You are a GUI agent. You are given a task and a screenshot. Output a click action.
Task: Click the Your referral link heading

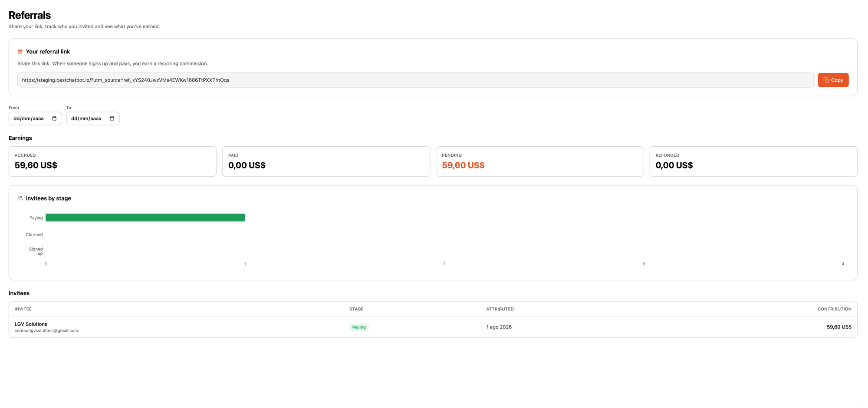pos(48,52)
